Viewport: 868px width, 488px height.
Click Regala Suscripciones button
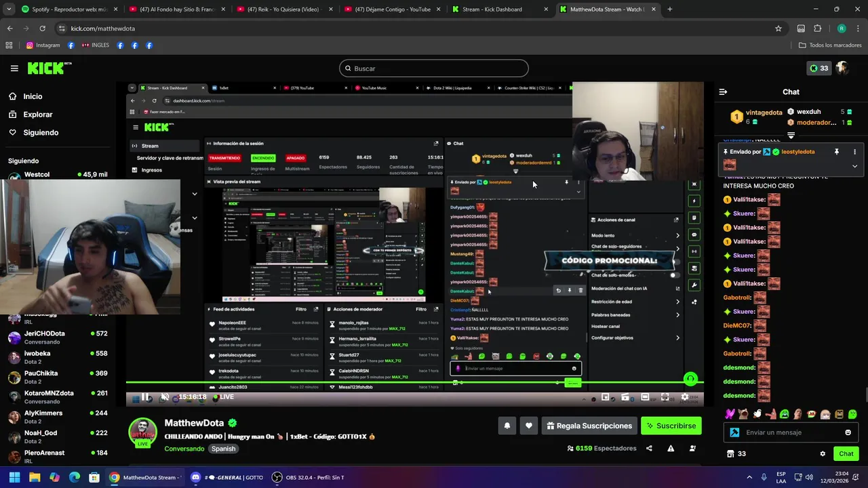point(589,426)
